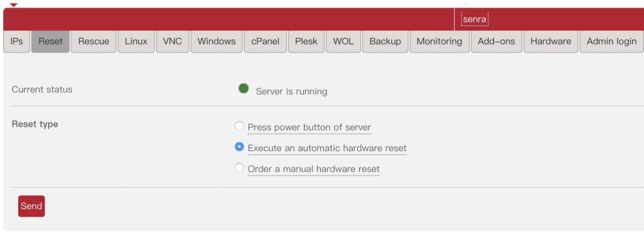The height and width of the screenshot is (245, 644).
Task: Open the Linux tab
Action: 136,42
